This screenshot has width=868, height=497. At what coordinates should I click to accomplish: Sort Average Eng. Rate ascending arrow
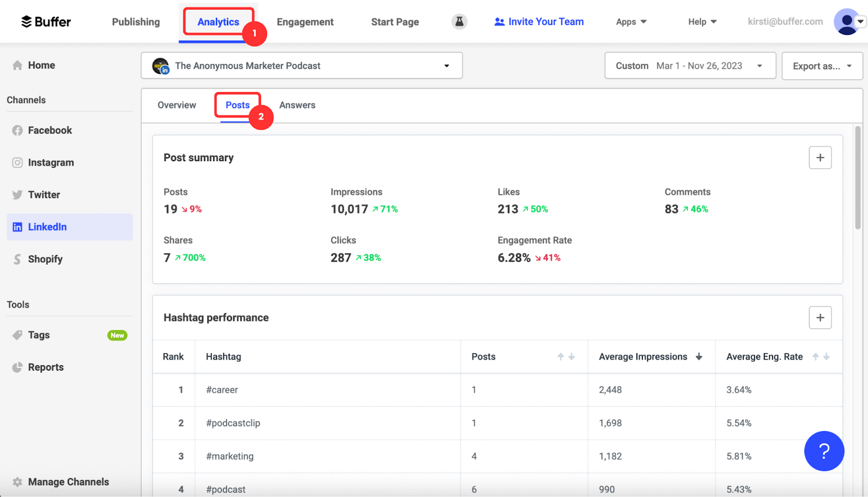[815, 356]
